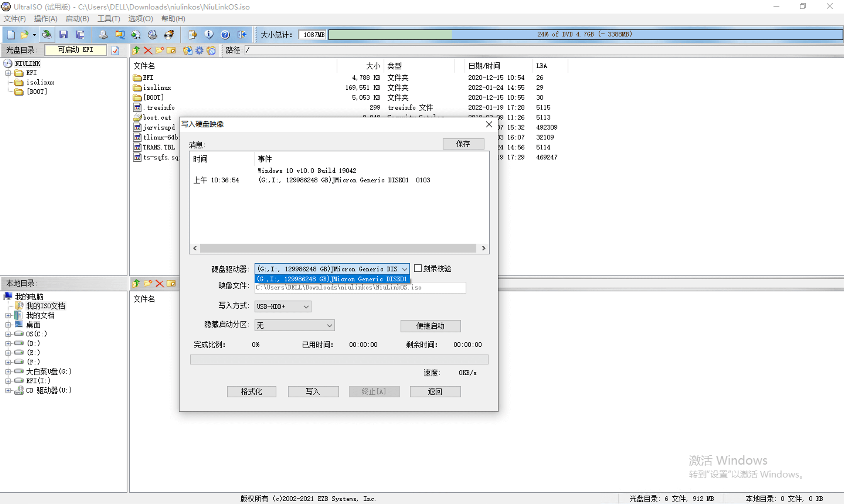Click the Save floppy disk icon

[63, 34]
